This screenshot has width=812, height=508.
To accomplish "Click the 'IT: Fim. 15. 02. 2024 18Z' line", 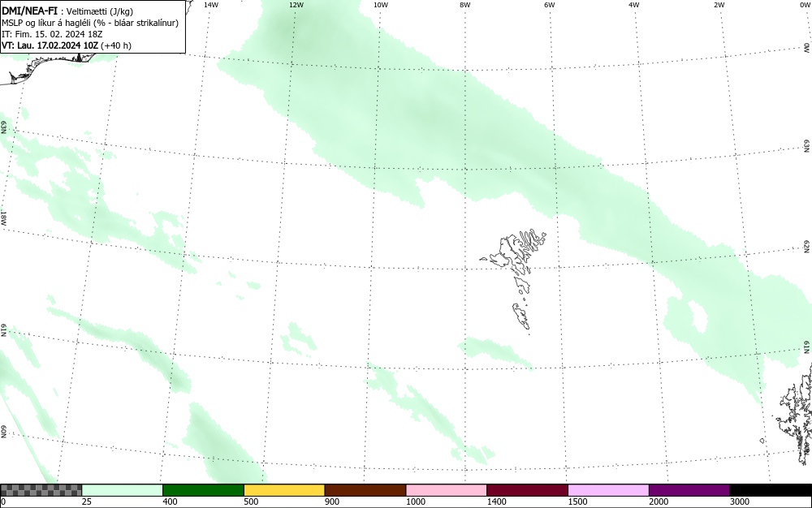I will tap(52, 34).
